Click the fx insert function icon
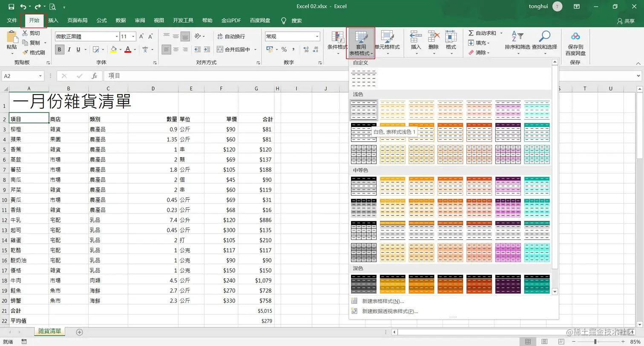The image size is (644, 346). pyautogui.click(x=95, y=76)
